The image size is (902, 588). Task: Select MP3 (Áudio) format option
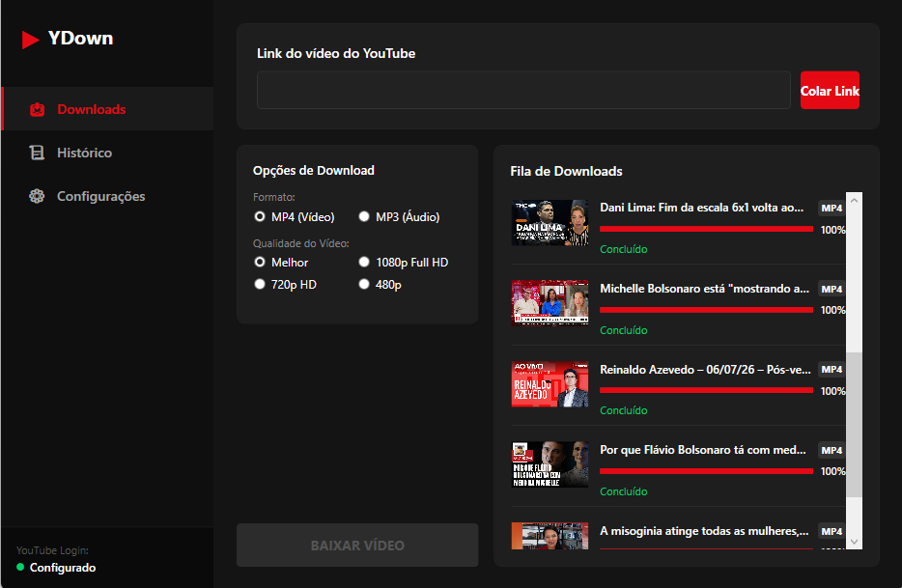(399, 217)
